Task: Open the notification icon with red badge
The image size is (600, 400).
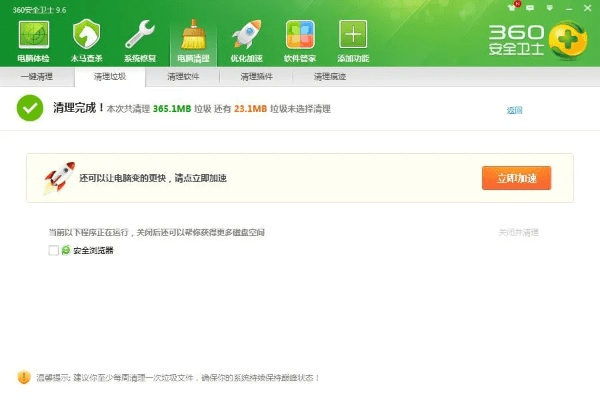Action: click(514, 7)
